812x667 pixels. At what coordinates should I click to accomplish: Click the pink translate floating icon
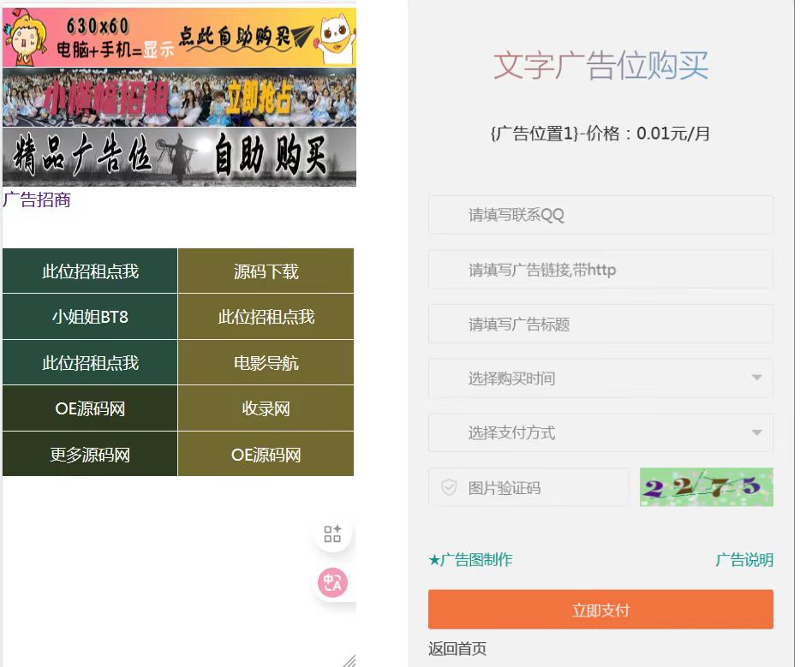tap(332, 582)
